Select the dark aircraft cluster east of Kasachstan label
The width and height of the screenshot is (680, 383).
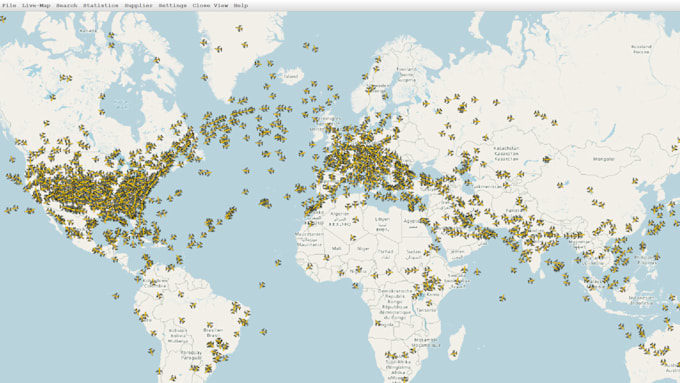click(x=546, y=160)
